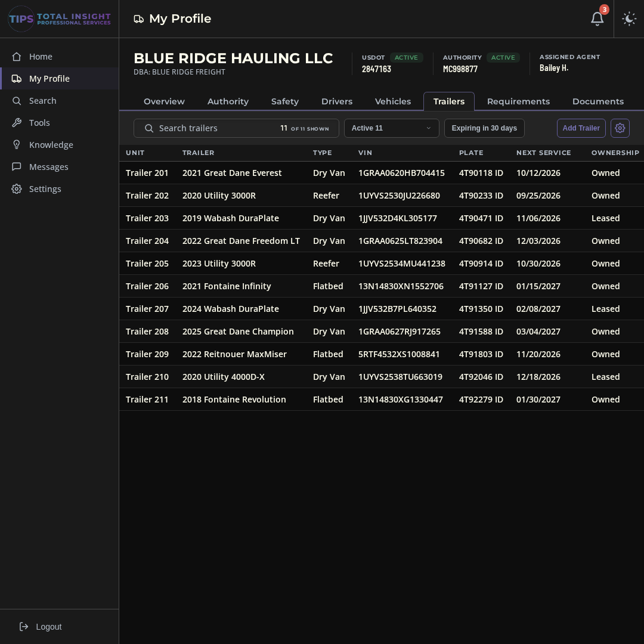Click next service date 10/12/2026

[x=538, y=173]
